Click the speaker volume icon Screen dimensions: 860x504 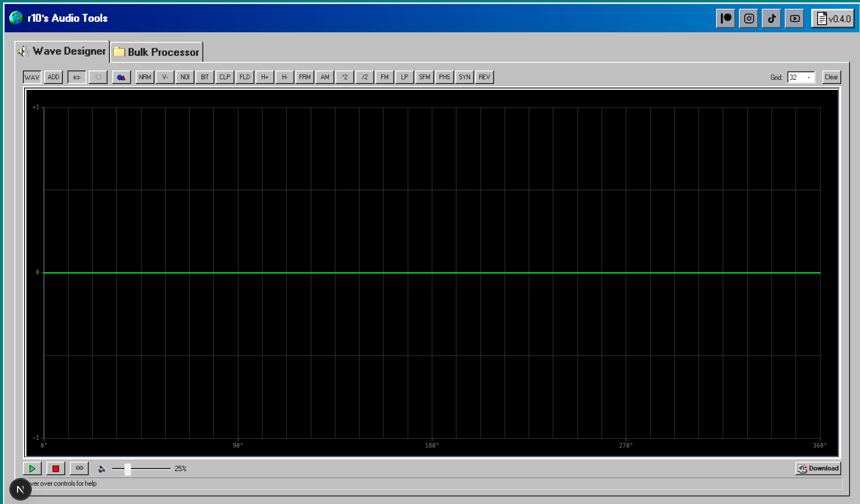point(102,469)
